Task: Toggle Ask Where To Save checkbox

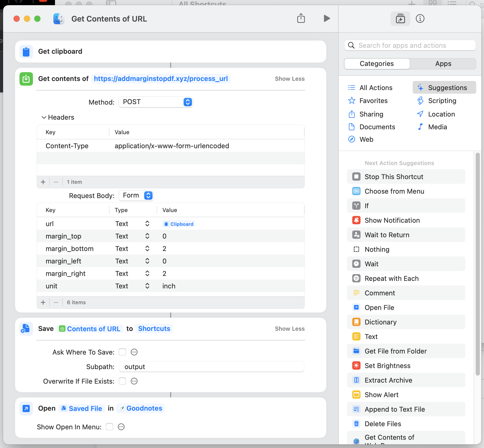Action: pyautogui.click(x=122, y=352)
